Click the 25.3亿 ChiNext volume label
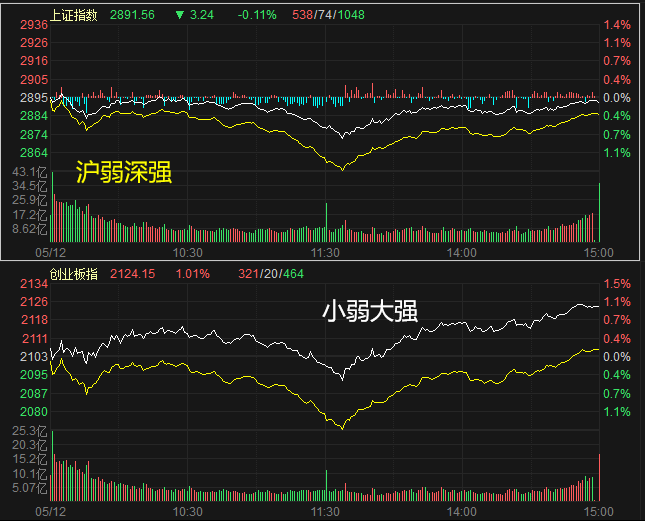645x521 pixels. (x=30, y=431)
